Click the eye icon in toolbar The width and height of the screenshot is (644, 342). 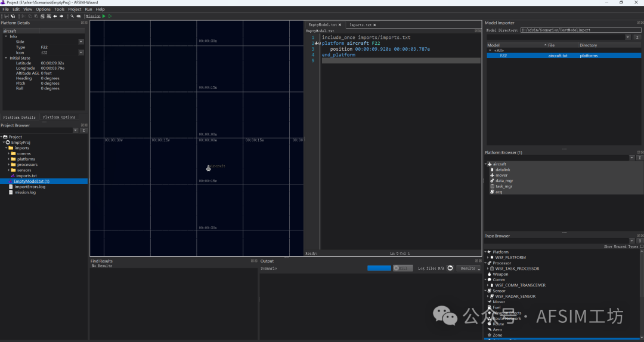79,16
